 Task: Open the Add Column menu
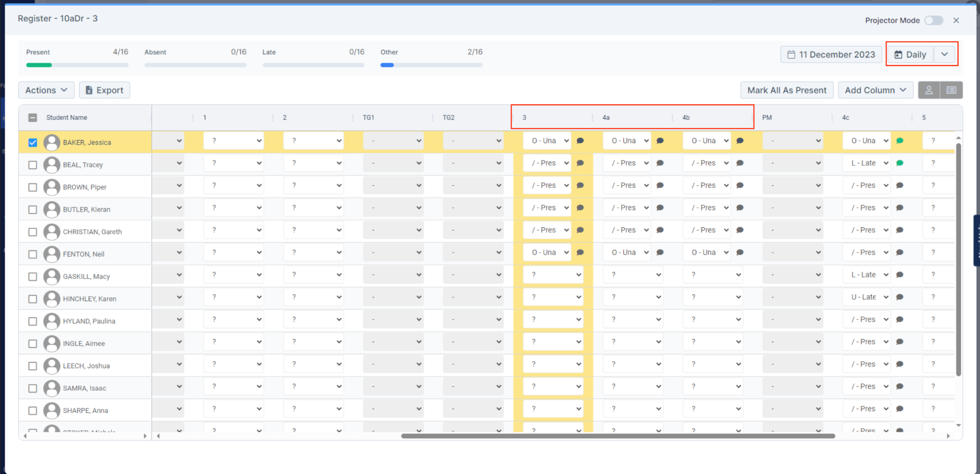coord(876,90)
